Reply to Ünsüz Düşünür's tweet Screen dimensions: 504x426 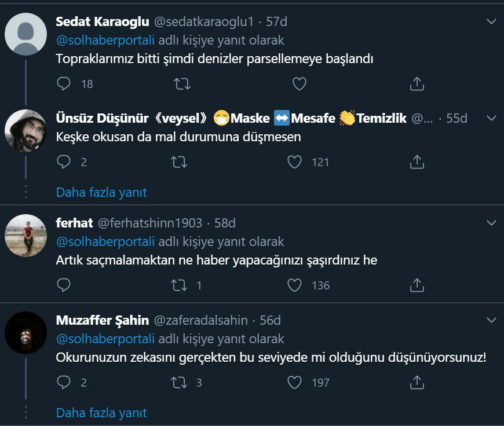[x=64, y=162]
